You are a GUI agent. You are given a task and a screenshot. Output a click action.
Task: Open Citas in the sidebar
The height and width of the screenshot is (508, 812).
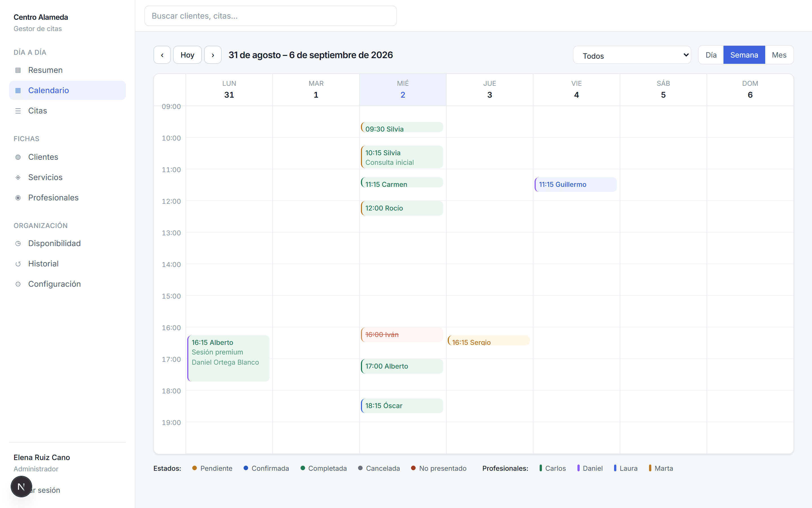tap(67, 111)
